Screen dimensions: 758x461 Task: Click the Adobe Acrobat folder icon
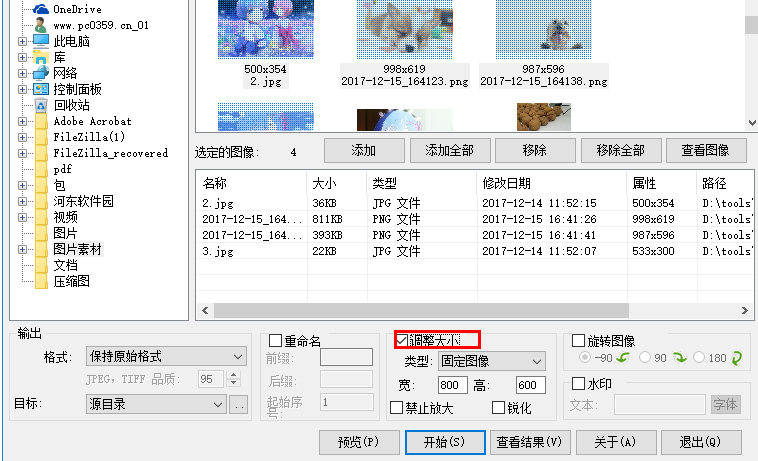[41, 121]
